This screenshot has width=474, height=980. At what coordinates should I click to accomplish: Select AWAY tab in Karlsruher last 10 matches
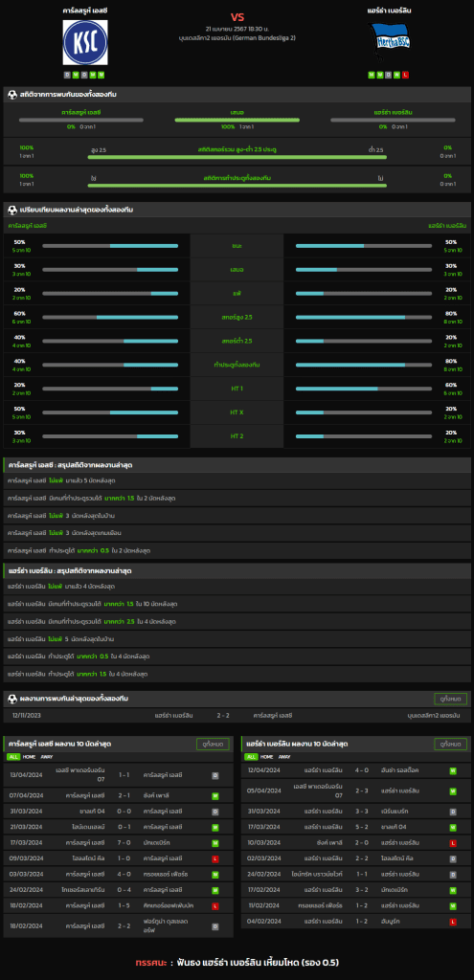[x=47, y=757]
